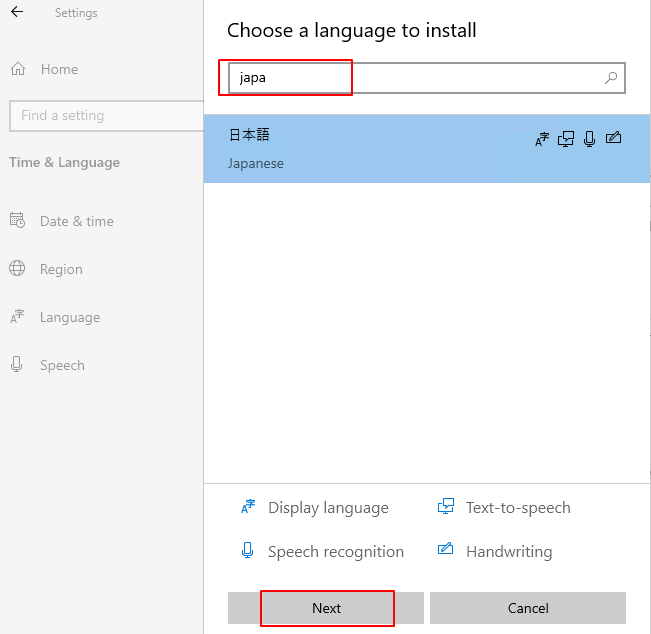Viewport: 651px width, 634px height.
Task: Open the Home settings page
Action: (x=59, y=69)
